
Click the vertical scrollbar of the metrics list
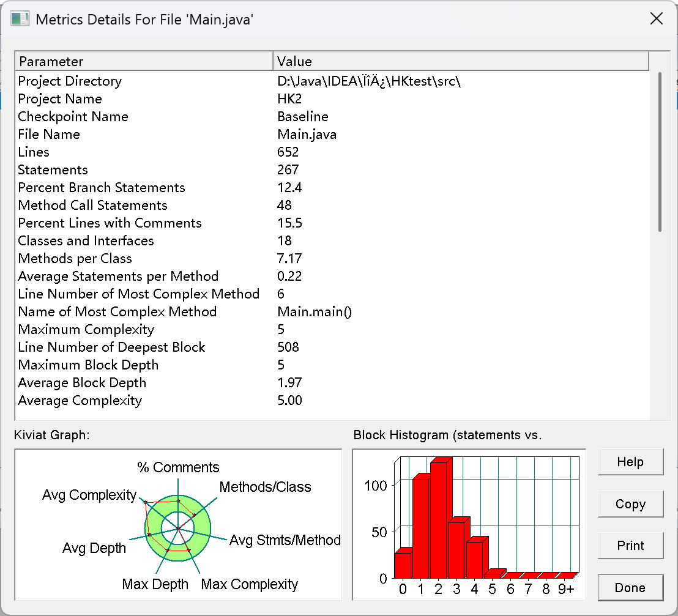click(x=660, y=151)
